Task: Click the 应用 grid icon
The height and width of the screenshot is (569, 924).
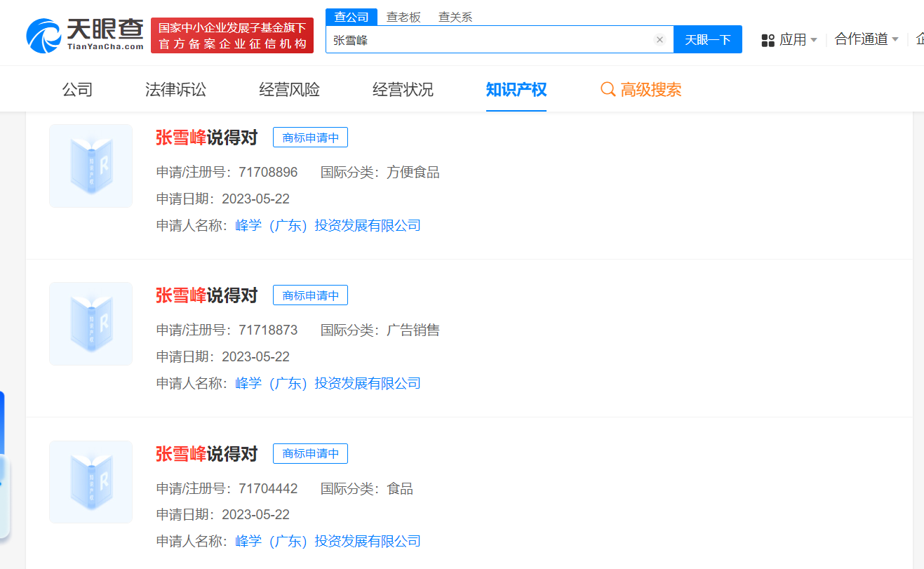Action: click(768, 40)
